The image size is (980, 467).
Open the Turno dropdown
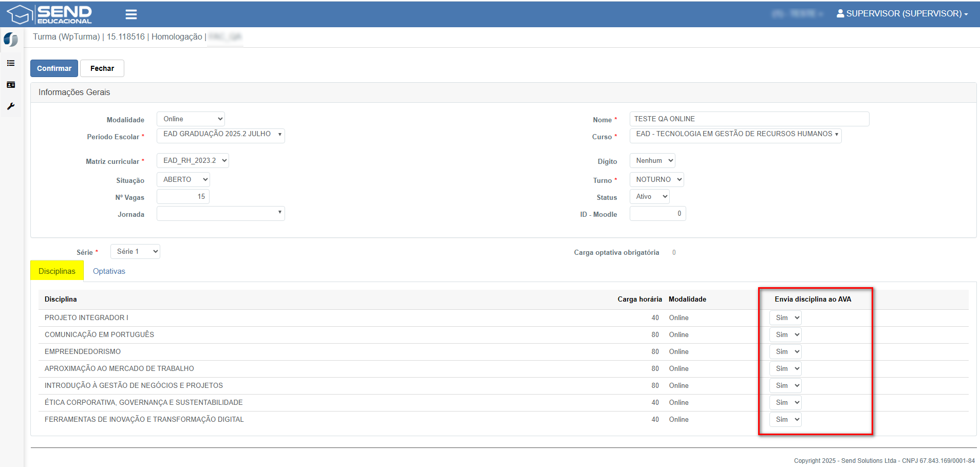656,180
